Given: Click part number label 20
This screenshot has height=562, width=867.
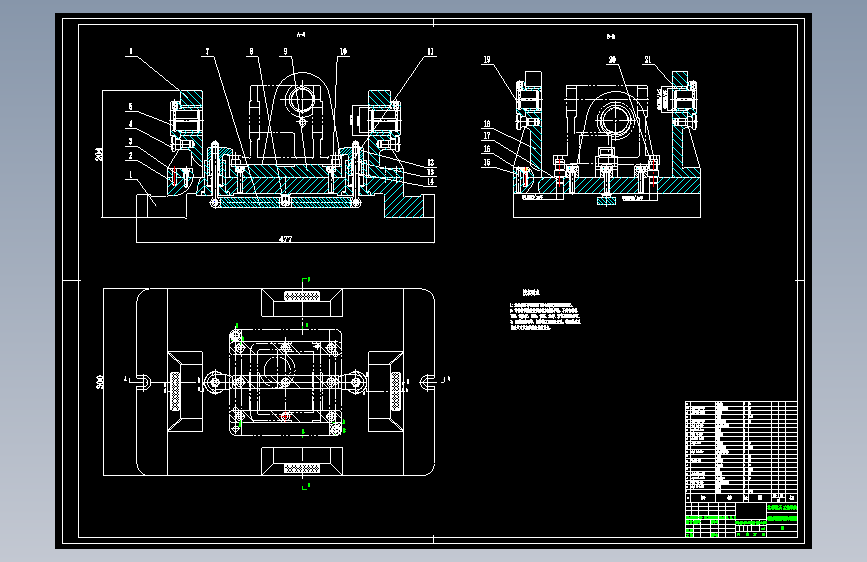Looking at the screenshot, I should coord(612,60).
